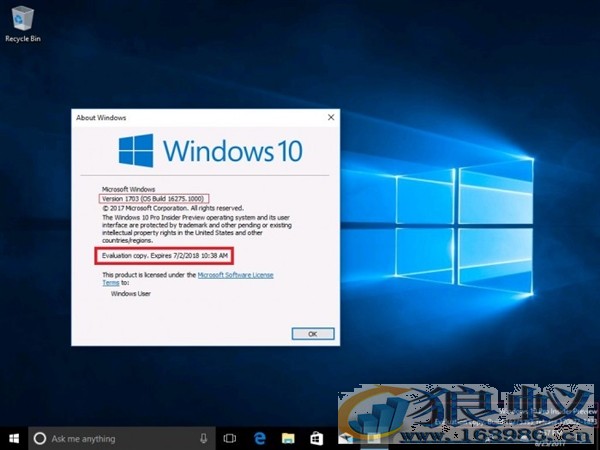Viewport: 600px width, 450px height.
Task: Click the Cortana circle icon
Action: click(x=40, y=439)
